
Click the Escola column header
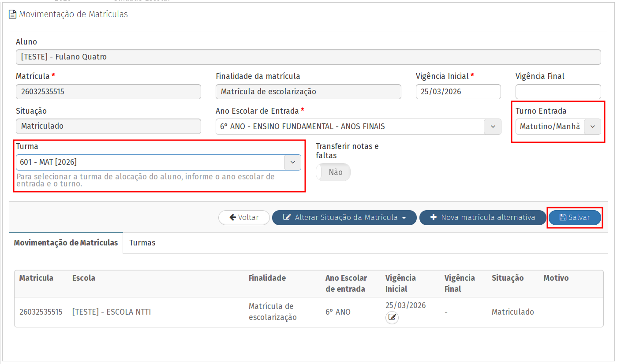pyautogui.click(x=84, y=278)
